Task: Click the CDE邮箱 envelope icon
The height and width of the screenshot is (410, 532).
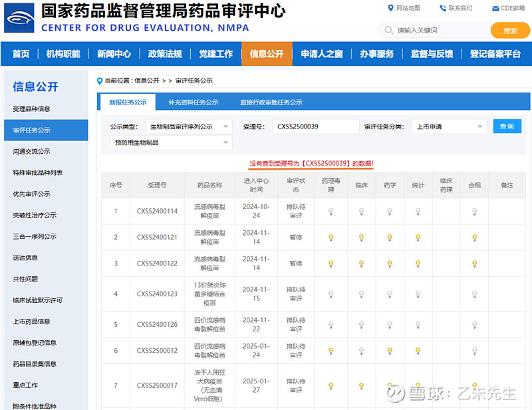Action: click(495, 8)
